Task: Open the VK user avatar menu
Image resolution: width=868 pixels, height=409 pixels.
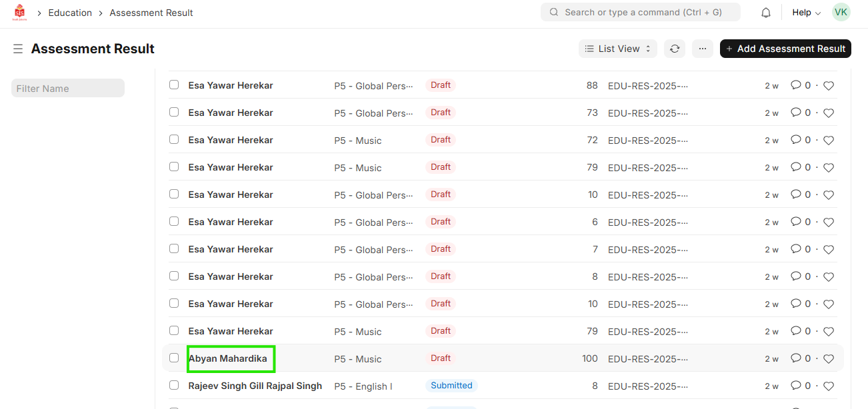Action: pos(841,13)
